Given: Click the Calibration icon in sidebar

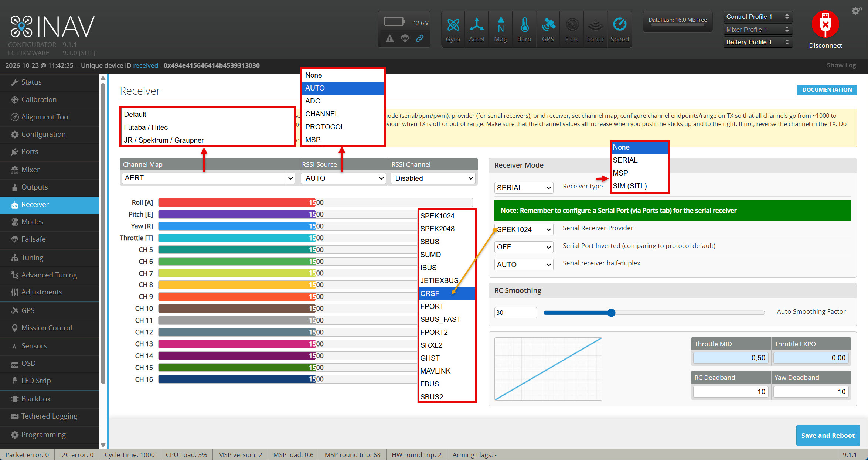Looking at the screenshot, I should click(14, 99).
